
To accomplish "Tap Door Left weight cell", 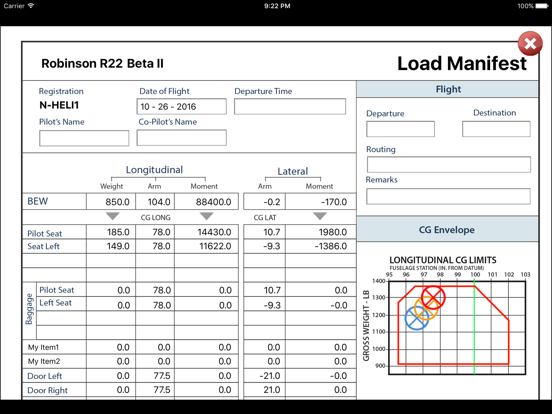I will point(111,376).
